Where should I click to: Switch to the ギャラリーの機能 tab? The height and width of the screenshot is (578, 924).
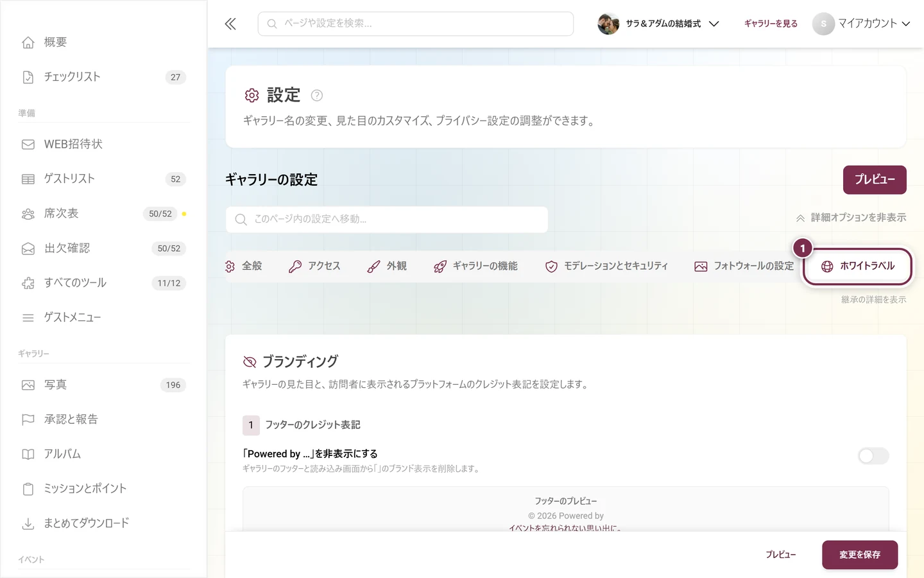tap(475, 266)
